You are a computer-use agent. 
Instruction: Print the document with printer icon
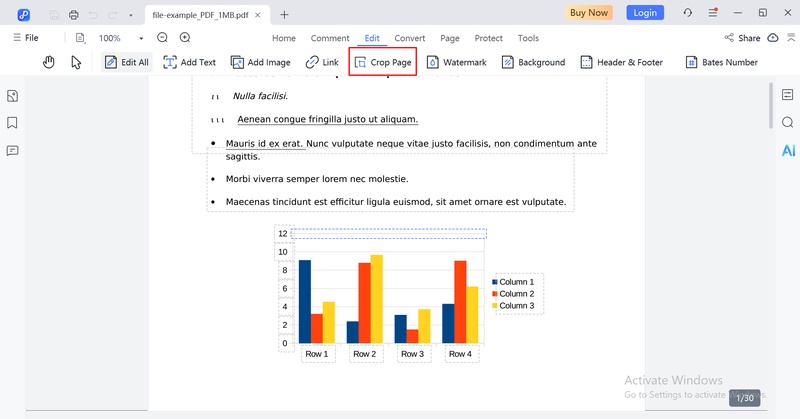(x=73, y=15)
